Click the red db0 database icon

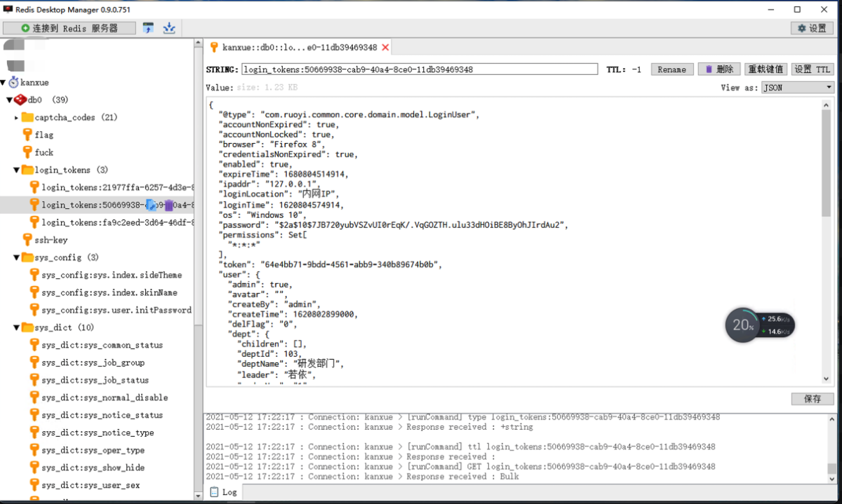click(x=20, y=100)
